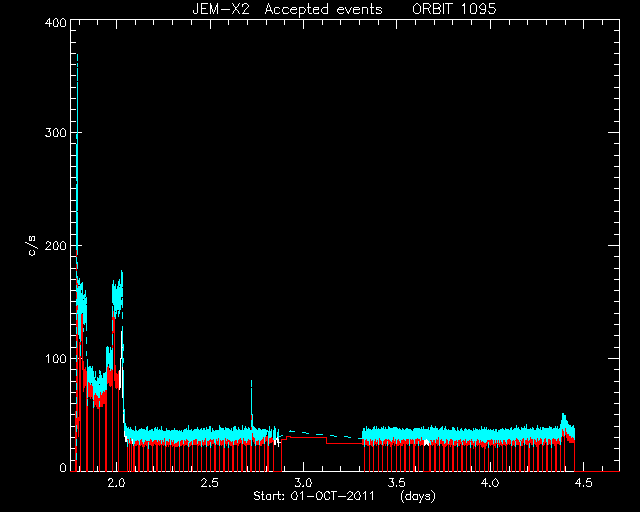640x512 pixels.
Task: Click the 2.5 x-axis tick label
Action: (210, 483)
